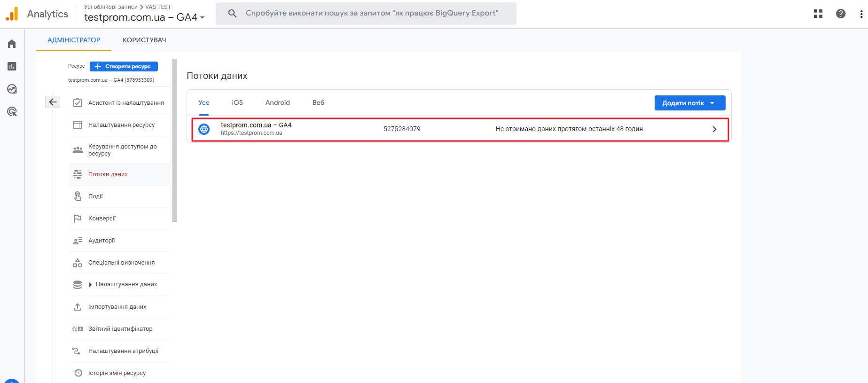Click the back arrow button in admin column
Viewport: 868px width, 383px height.
coord(53,102)
